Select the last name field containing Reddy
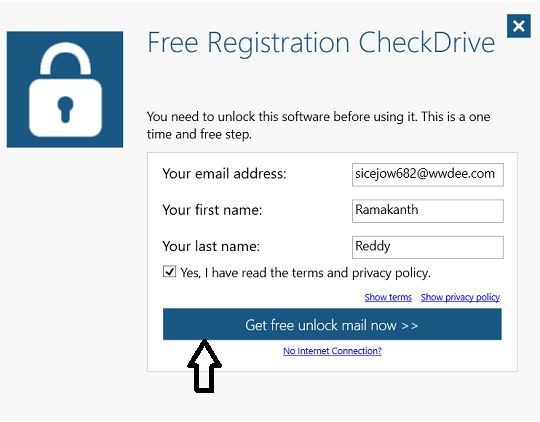Screen dimensions: 540x422 click(x=427, y=247)
